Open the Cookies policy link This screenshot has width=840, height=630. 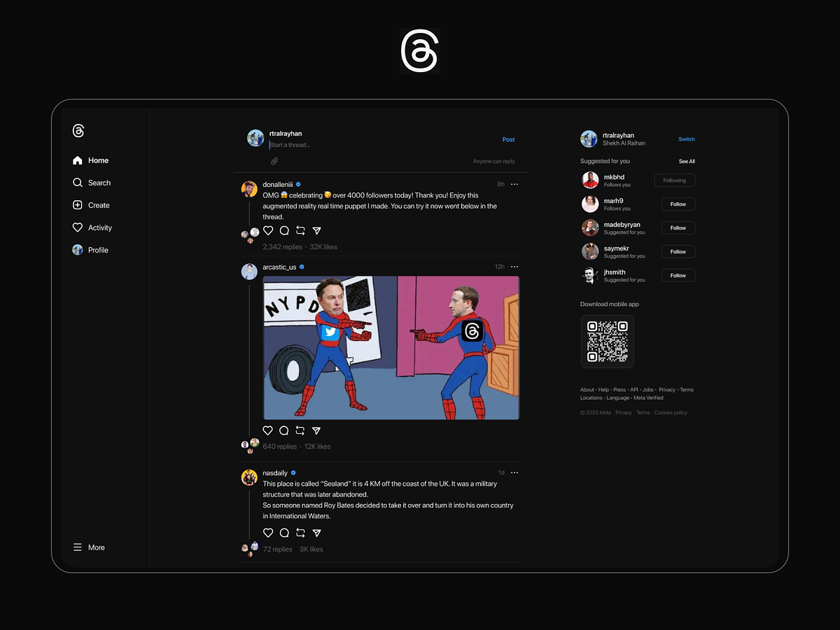(671, 413)
